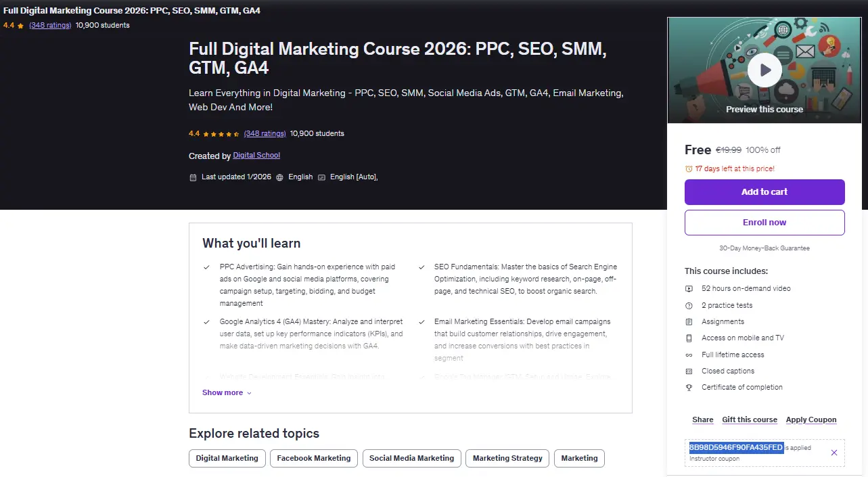This screenshot has width=868, height=477.
Task: Click the alarm clock icon by days left
Action: (689, 168)
